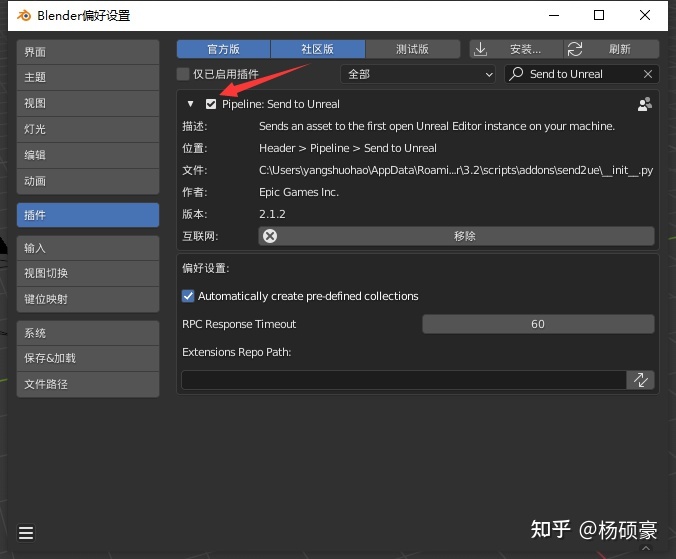The width and height of the screenshot is (676, 559).
Task: Open the 键位映射 preferences section
Action: click(x=88, y=299)
